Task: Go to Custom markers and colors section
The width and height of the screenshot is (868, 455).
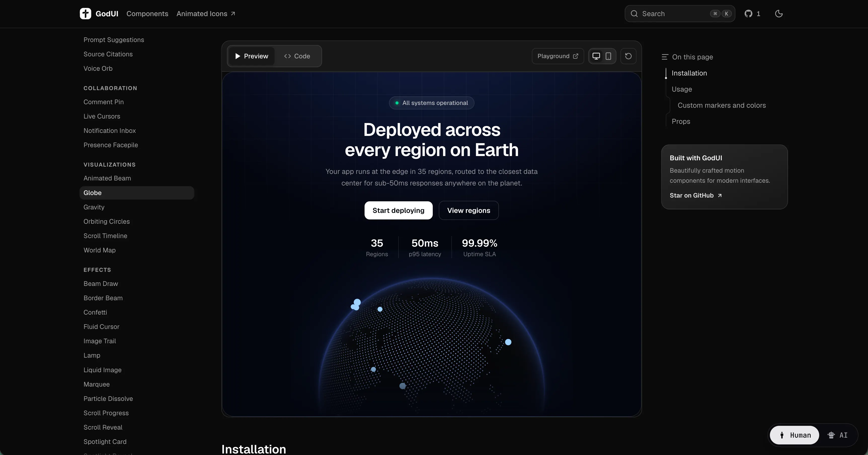Action: tap(721, 105)
